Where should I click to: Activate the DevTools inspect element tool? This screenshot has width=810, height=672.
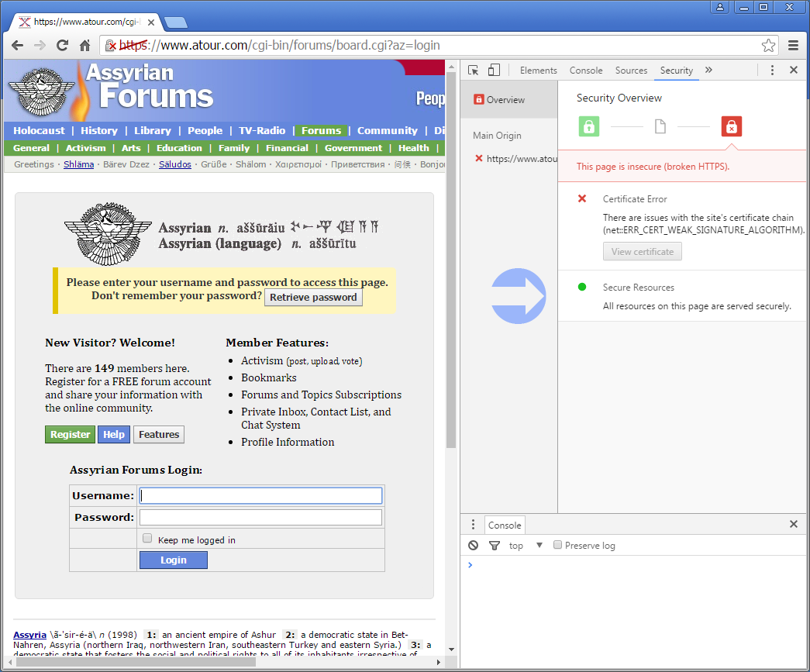pyautogui.click(x=473, y=71)
